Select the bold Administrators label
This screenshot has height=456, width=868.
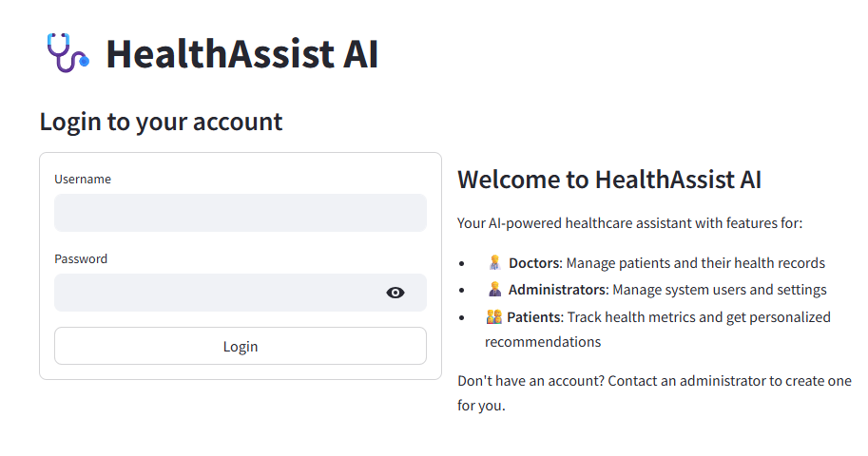(x=556, y=290)
